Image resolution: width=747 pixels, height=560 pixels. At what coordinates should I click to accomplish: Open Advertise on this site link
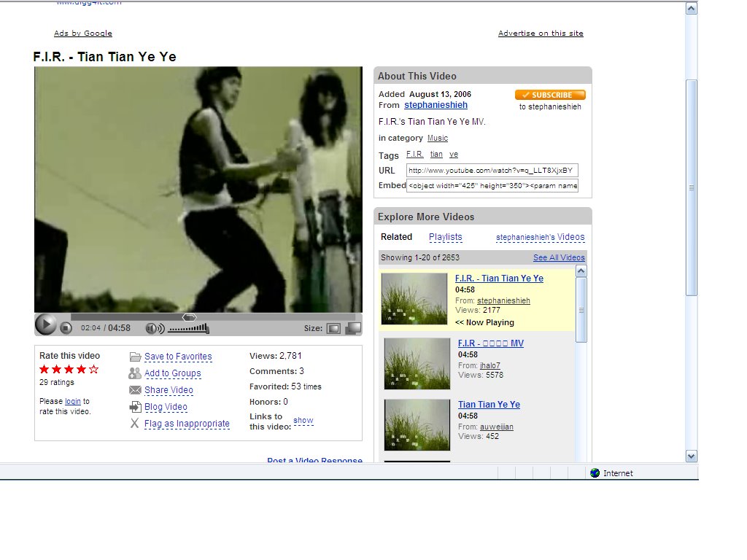pyautogui.click(x=541, y=34)
